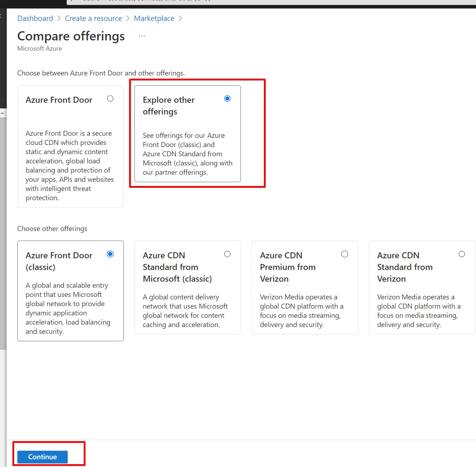Click the Azure CDN Premium from Verizon card description
476x467 pixels.
point(301,311)
